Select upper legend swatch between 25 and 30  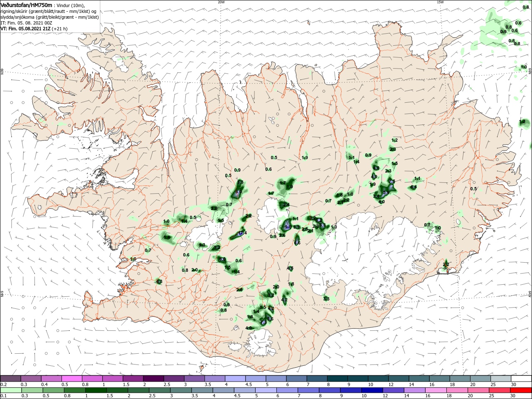(x=500, y=378)
